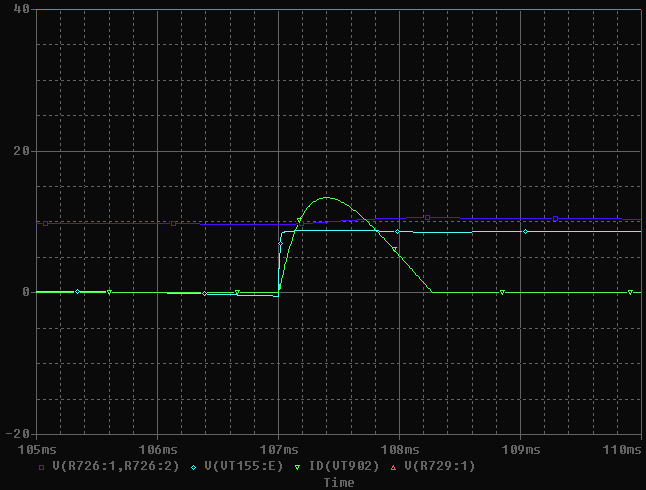Click the green triangle symbol before ID(VT902)
Screen dimensions: 646x490
(297, 467)
